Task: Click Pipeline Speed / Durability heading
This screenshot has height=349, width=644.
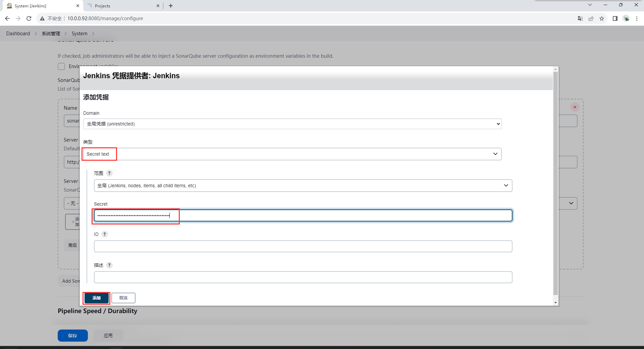Action: [97, 311]
